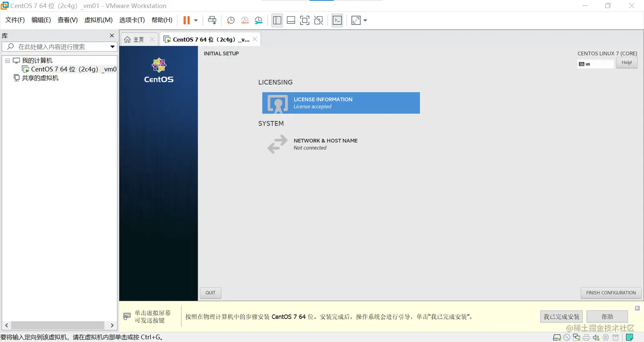This screenshot has width=644, height=342.
Task: Collapse the 我的计算机 tree node
Action: (7, 61)
